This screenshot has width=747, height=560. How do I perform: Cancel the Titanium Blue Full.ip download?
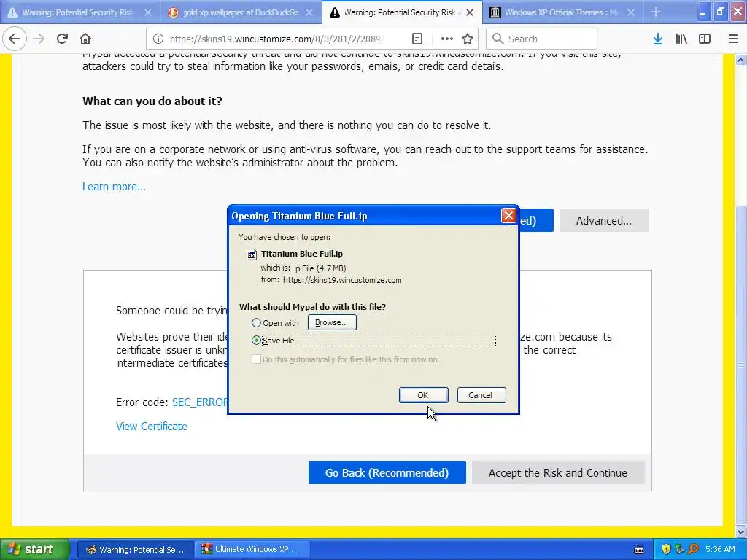point(481,395)
